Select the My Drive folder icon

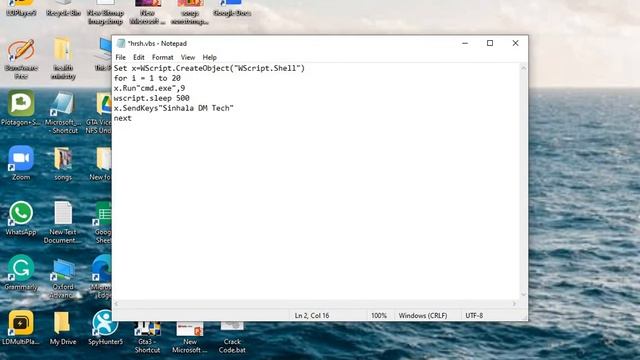(62, 323)
